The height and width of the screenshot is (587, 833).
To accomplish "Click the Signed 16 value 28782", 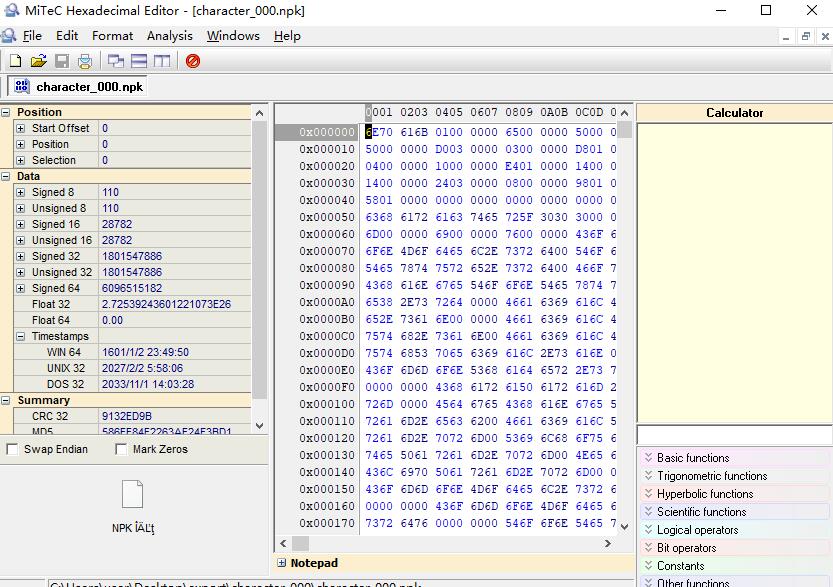I will click(117, 224).
